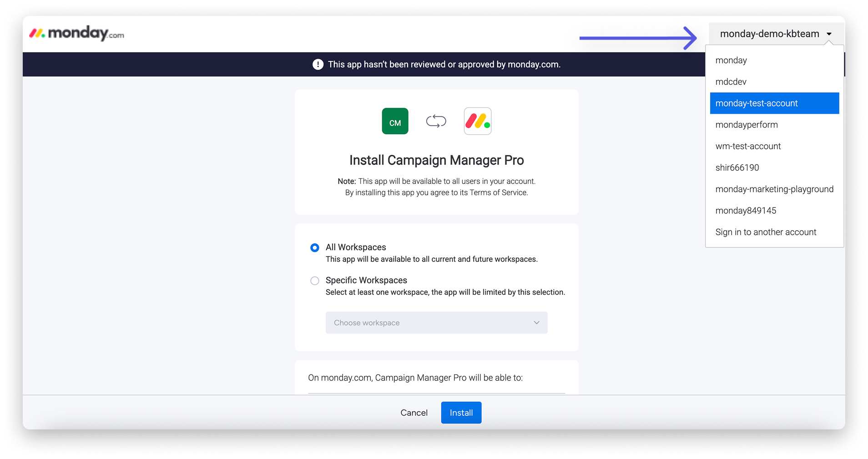868x459 pixels.
Task: Switch to monday-marketing-playground account
Action: (x=774, y=189)
